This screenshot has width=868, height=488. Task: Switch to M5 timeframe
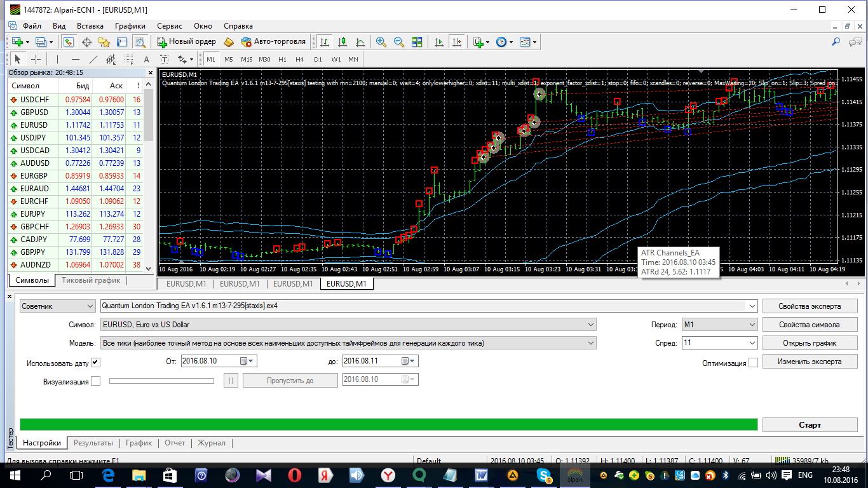pos(229,59)
